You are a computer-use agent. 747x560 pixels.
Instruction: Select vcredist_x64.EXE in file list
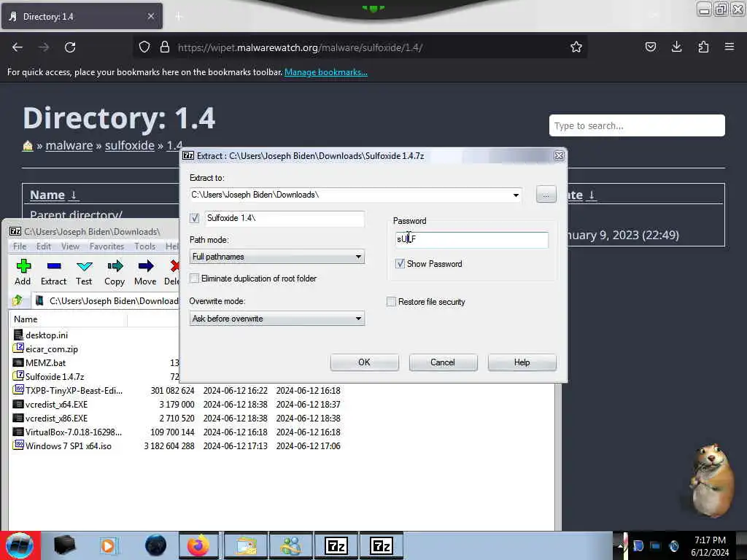tap(56, 404)
